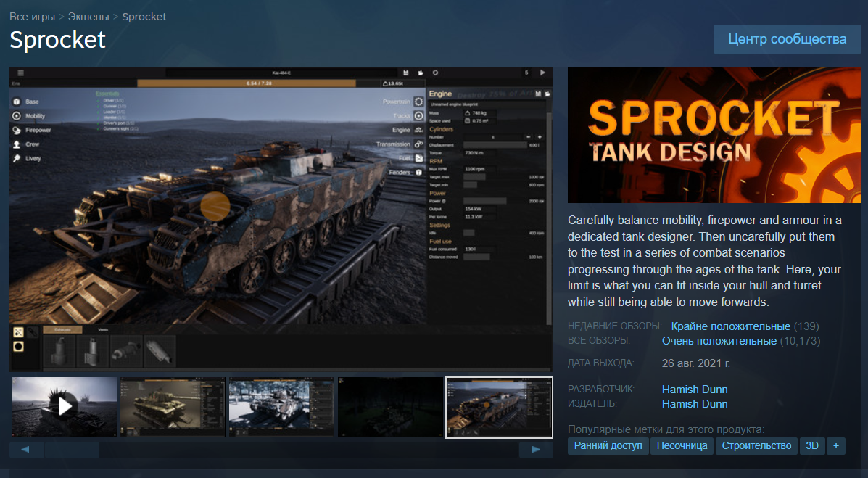Click the Sprocket breadcrumb link
The image size is (868, 478).
[144, 17]
